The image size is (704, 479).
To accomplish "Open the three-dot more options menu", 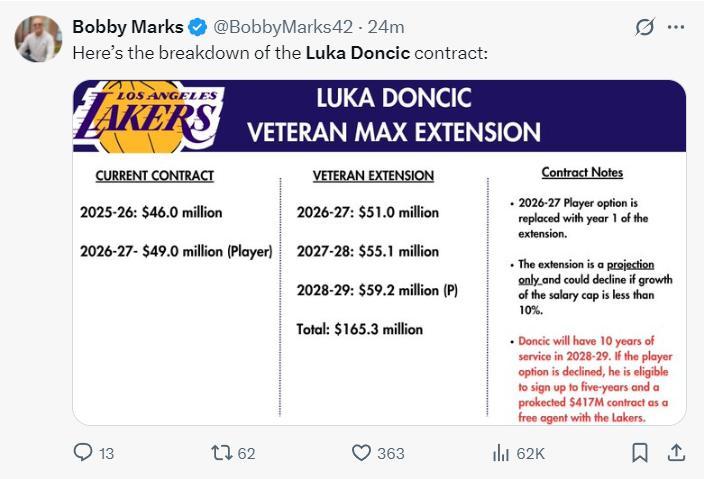I will click(x=677, y=27).
